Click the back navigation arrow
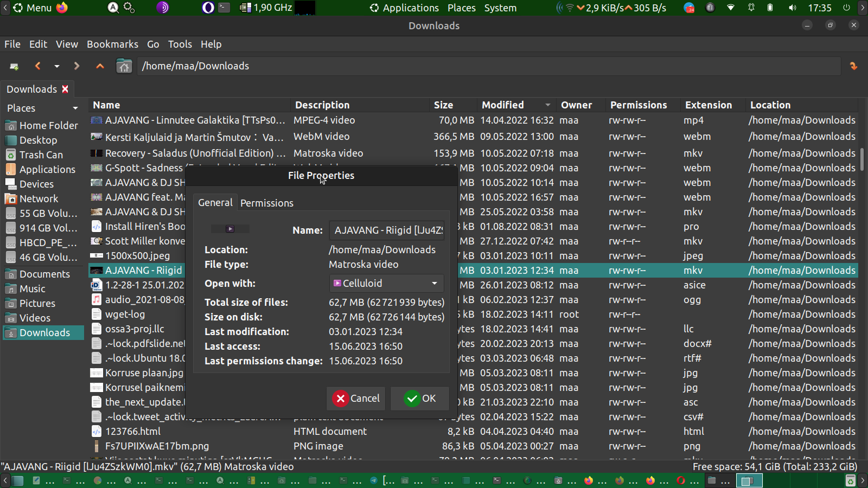 click(37, 66)
